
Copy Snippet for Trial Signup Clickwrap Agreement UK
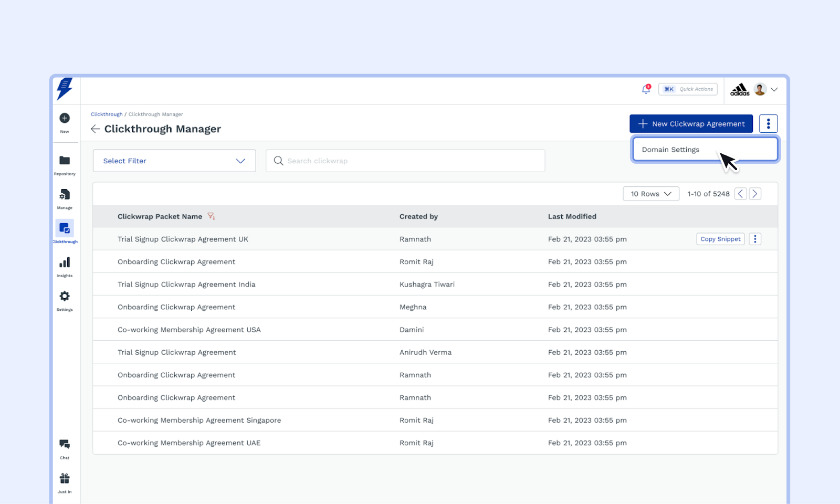click(x=720, y=239)
